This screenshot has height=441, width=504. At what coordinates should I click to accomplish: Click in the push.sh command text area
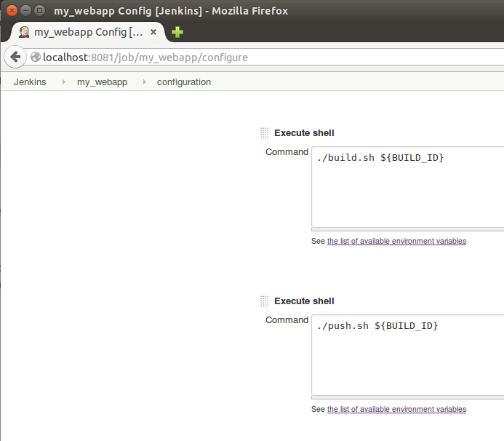407,355
